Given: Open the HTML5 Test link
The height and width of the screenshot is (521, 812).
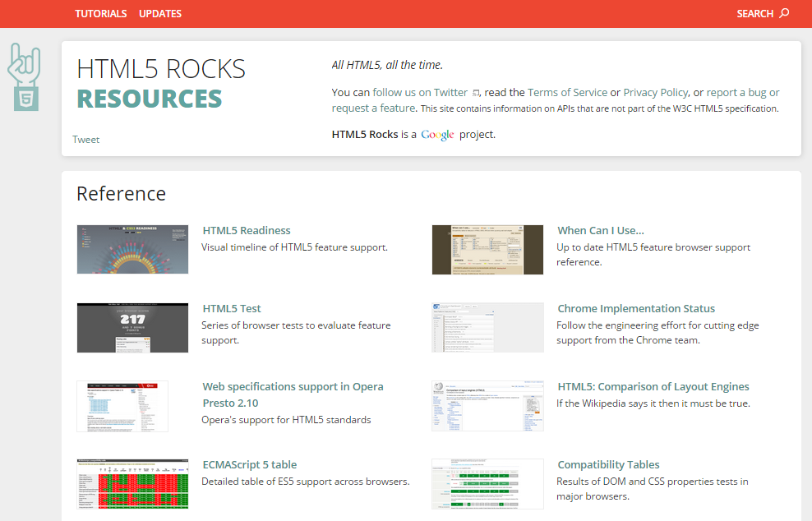Looking at the screenshot, I should 232,309.
